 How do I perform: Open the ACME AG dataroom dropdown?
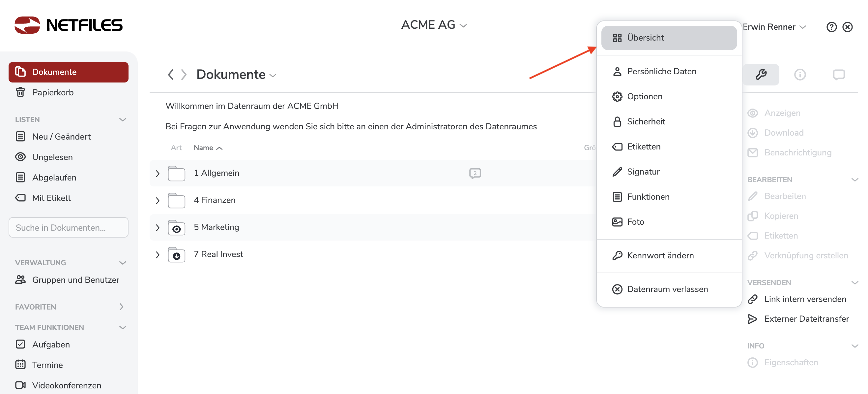coord(434,25)
